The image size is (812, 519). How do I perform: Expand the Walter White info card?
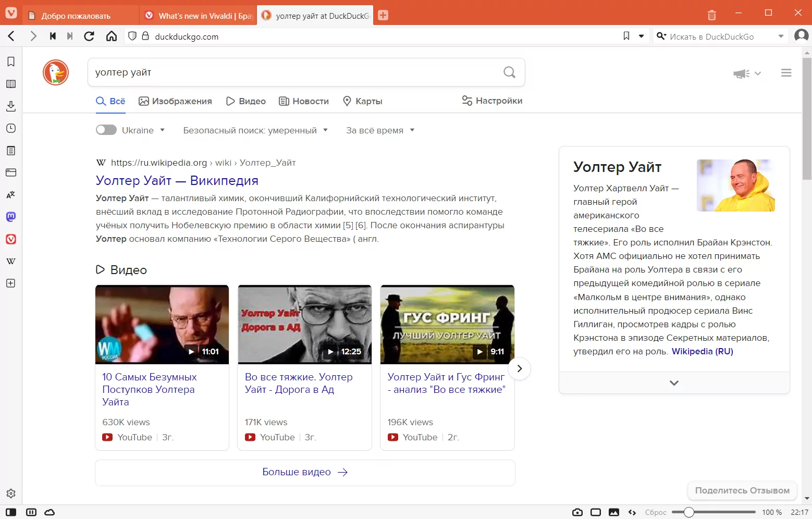tap(674, 383)
